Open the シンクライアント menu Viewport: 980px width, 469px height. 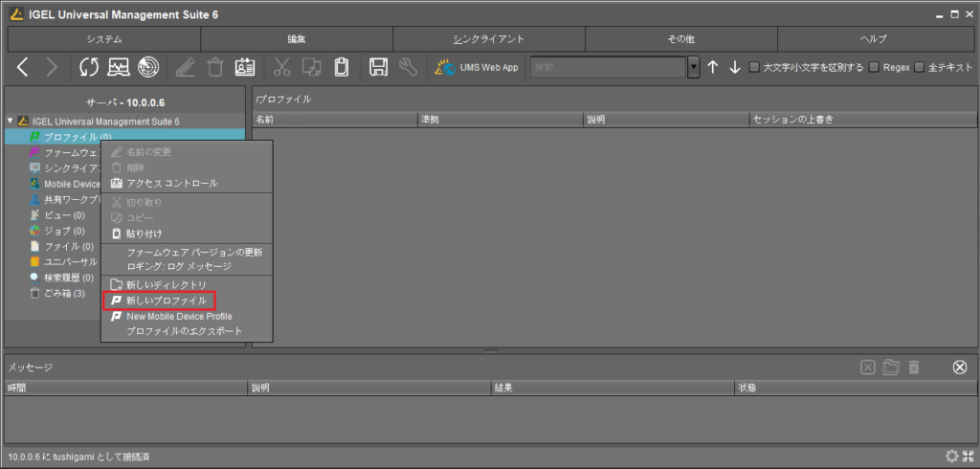pyautogui.click(x=489, y=39)
